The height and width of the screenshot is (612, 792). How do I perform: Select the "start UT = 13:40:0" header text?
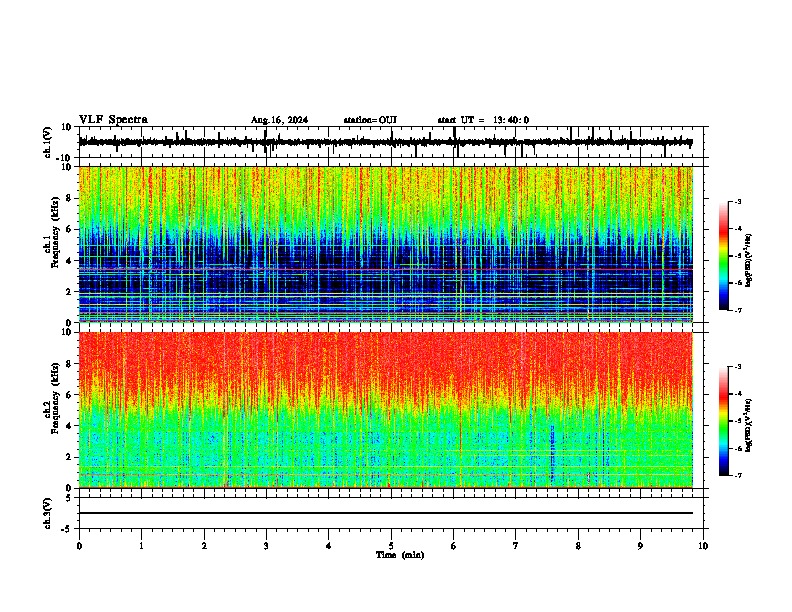pyautogui.click(x=483, y=120)
